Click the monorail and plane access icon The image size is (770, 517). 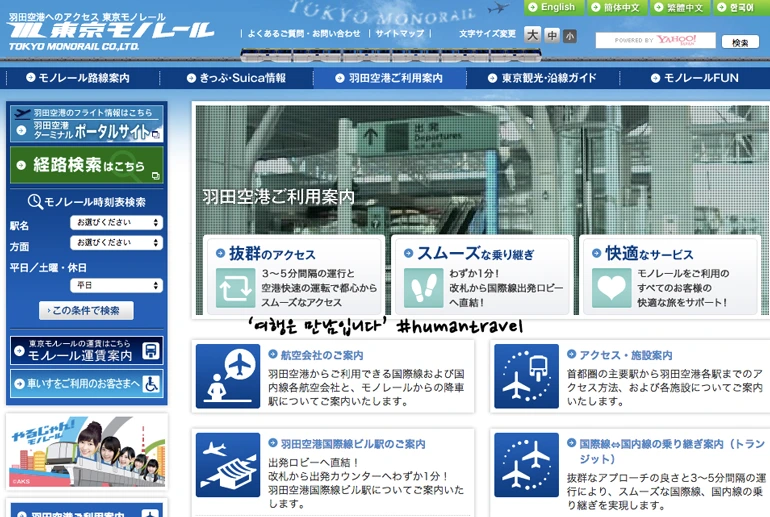click(526, 376)
